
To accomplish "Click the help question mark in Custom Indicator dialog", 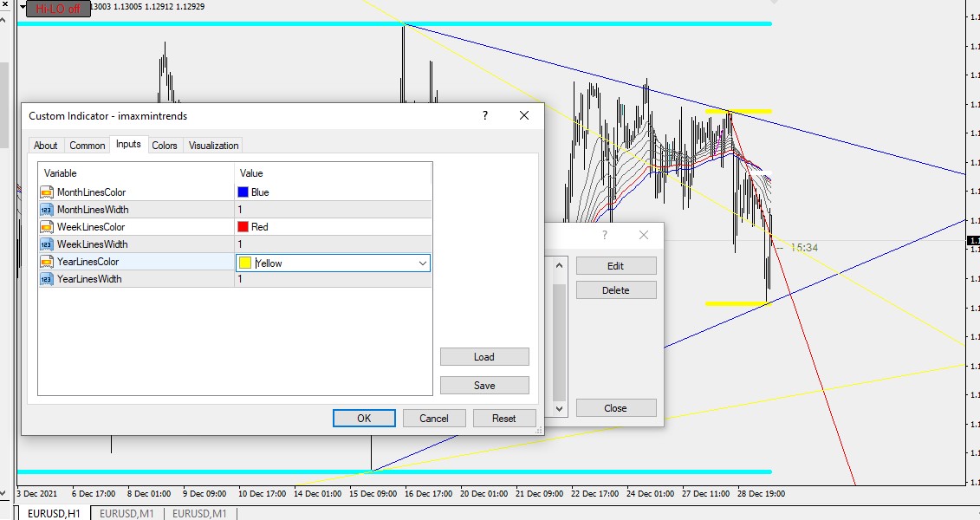I will [485, 115].
